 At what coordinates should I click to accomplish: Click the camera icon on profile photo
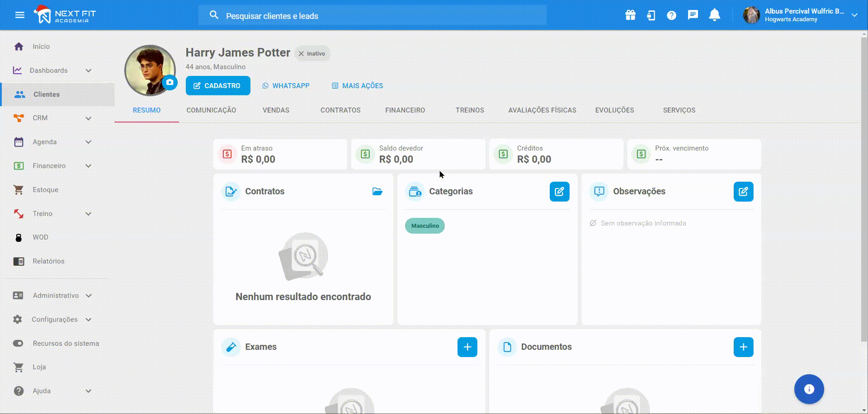tap(170, 82)
